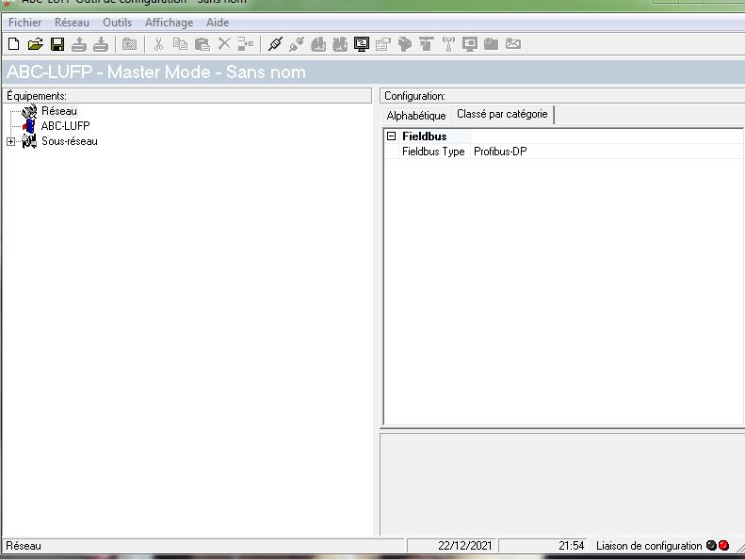Viewport: 745px width, 560px height.
Task: Click the monitor icon in toolbar
Action: 361,43
